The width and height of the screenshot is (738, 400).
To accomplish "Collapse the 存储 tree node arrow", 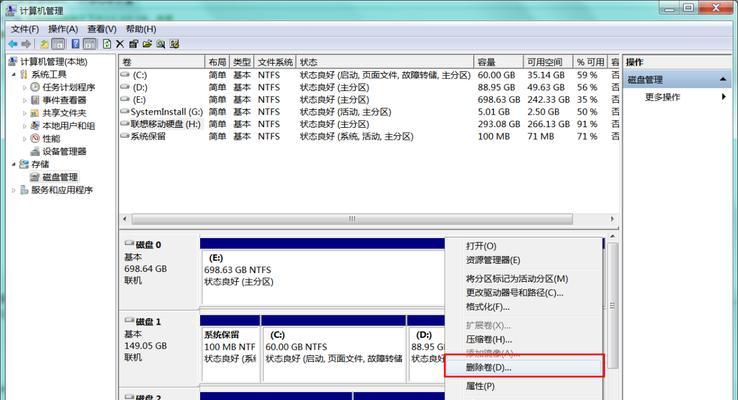I will 13,164.
